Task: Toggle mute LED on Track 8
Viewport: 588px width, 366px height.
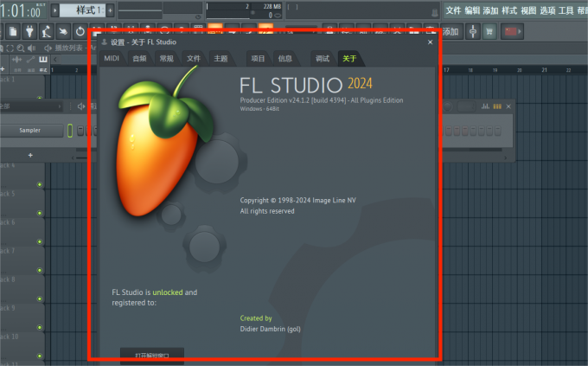Action: coord(40,299)
